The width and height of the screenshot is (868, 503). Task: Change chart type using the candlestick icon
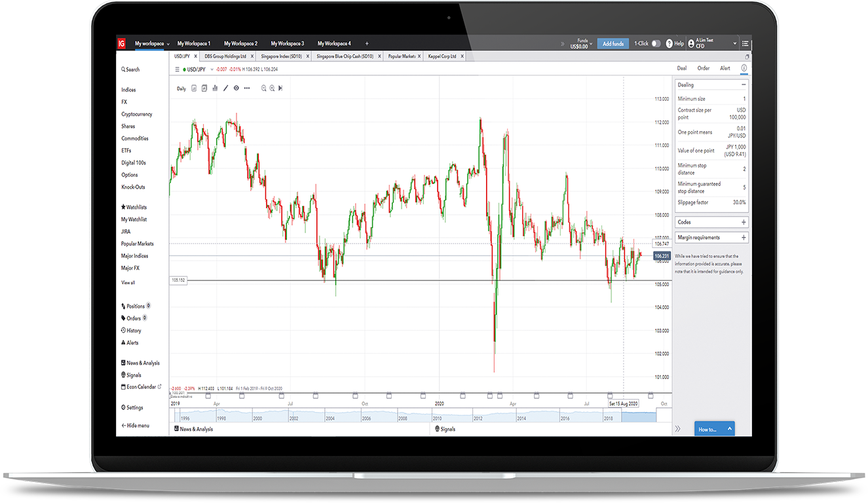click(x=194, y=88)
